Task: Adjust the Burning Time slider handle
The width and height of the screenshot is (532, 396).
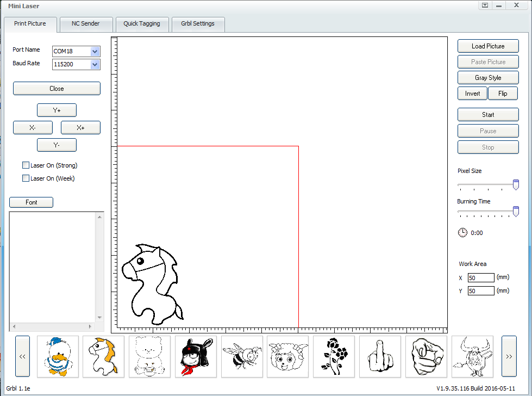Action: coord(516,211)
